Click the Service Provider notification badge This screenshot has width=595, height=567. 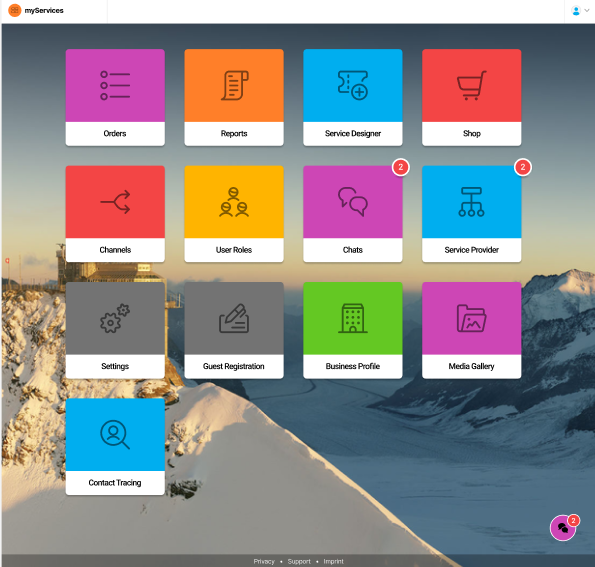(x=523, y=167)
